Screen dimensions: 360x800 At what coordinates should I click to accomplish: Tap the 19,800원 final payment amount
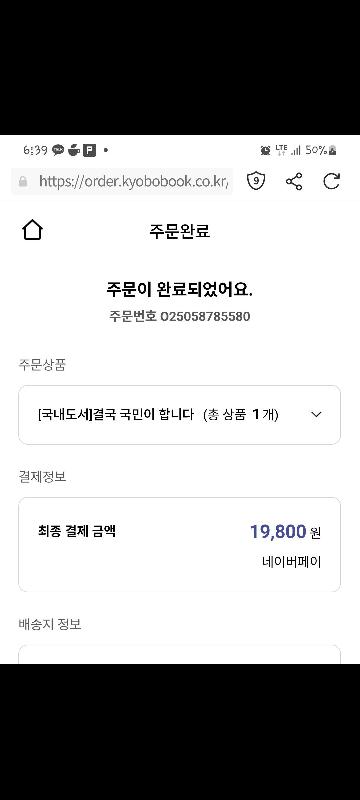tap(285, 532)
